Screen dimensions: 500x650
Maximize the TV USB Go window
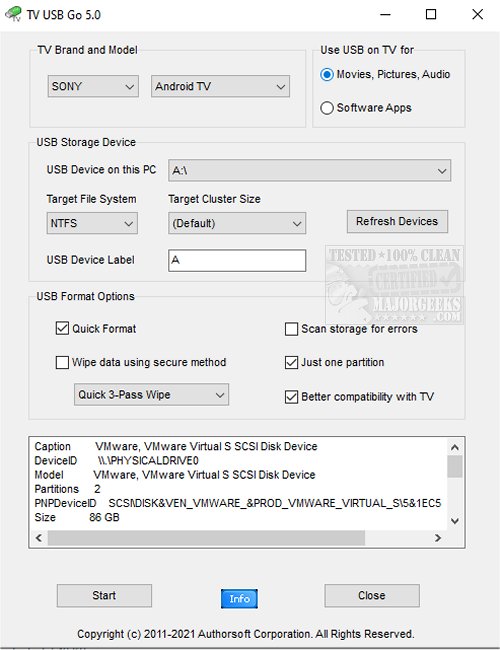coord(431,15)
